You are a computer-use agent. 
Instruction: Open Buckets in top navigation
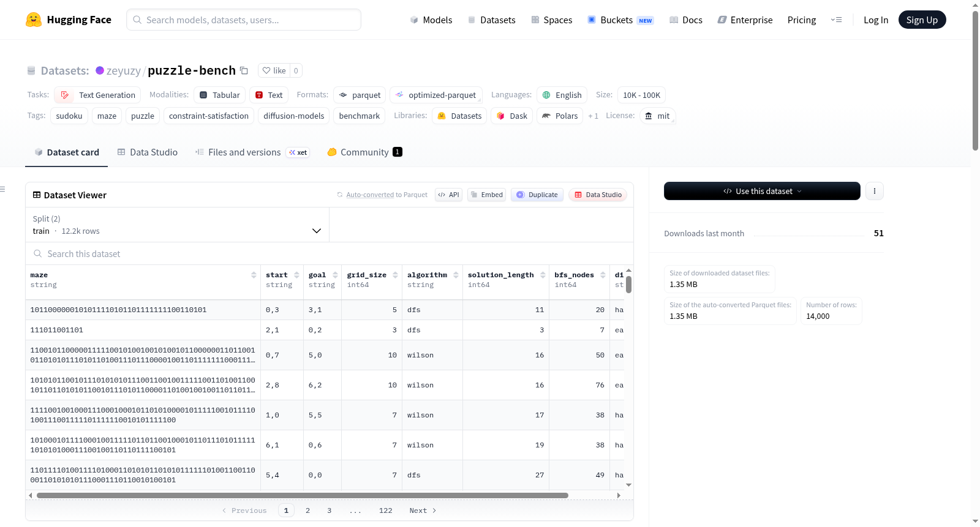(x=620, y=20)
